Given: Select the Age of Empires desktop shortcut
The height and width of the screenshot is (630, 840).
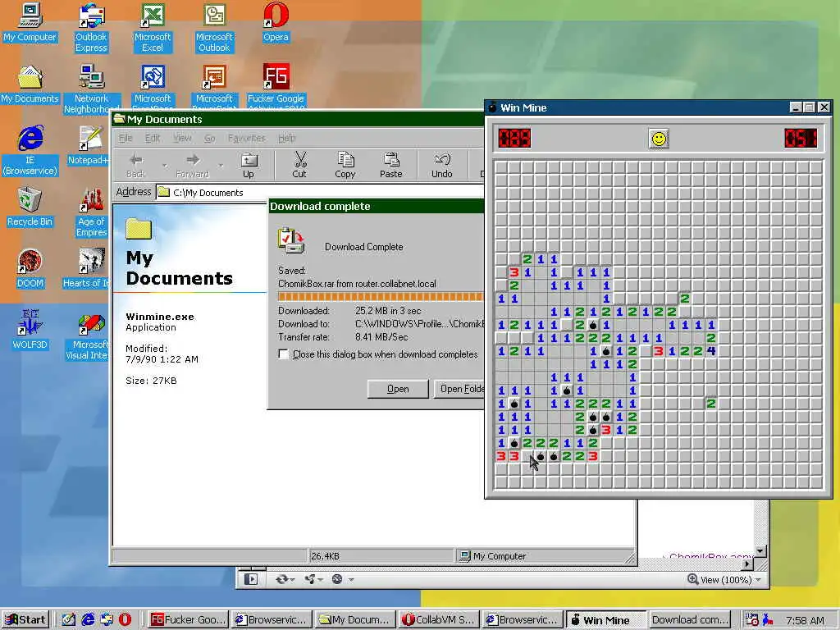Looking at the screenshot, I should 91,212.
